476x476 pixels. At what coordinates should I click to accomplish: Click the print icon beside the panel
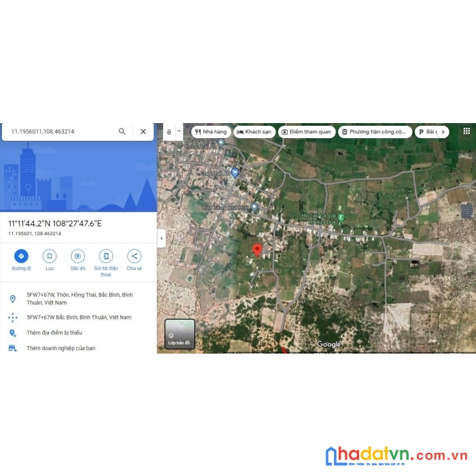[169, 132]
